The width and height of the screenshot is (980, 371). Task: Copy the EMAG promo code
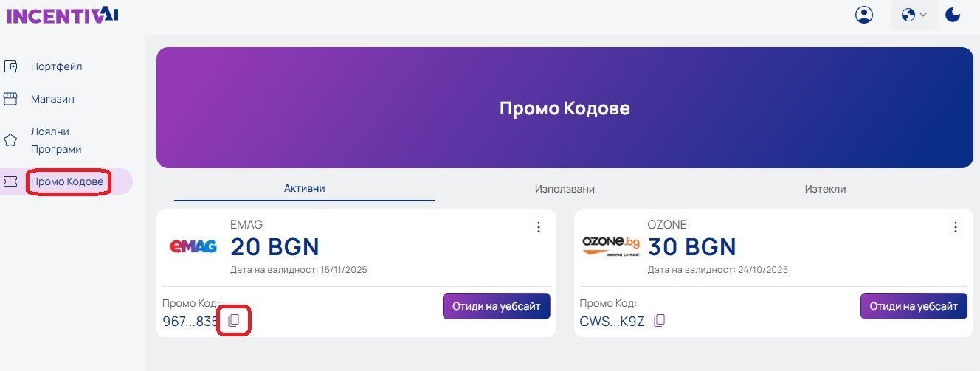(x=234, y=320)
